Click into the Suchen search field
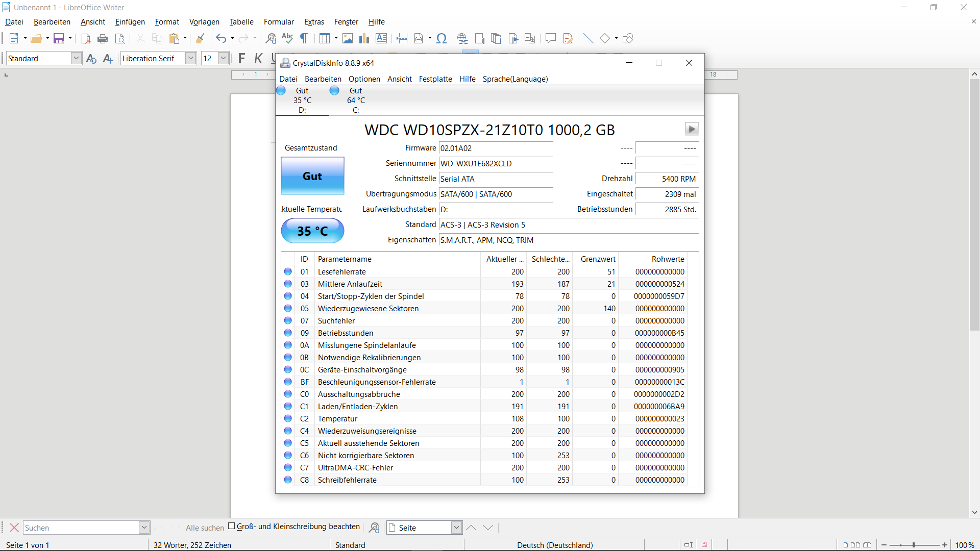Screen dimensions: 980x551 (x=81, y=528)
